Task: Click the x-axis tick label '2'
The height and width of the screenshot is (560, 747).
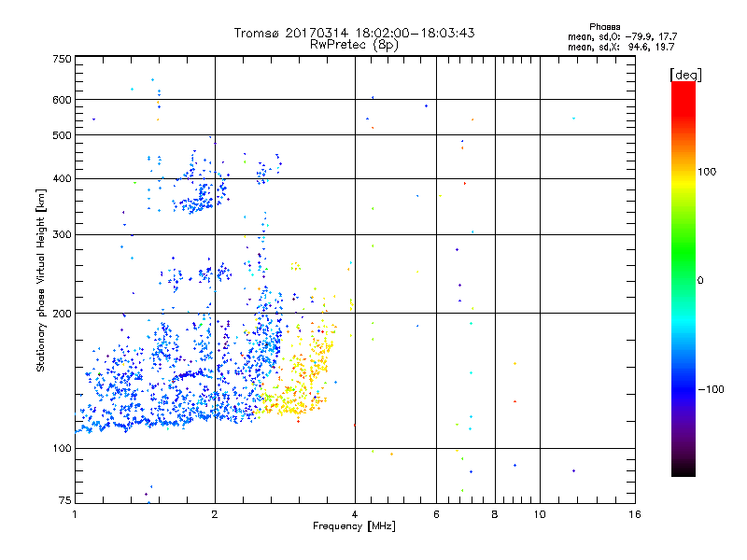Action: click(x=215, y=514)
